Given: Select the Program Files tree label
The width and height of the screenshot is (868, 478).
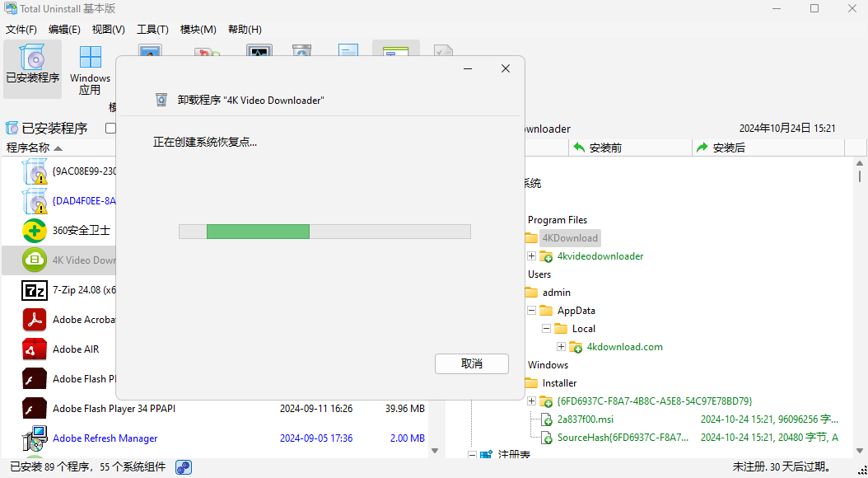Looking at the screenshot, I should click(558, 220).
